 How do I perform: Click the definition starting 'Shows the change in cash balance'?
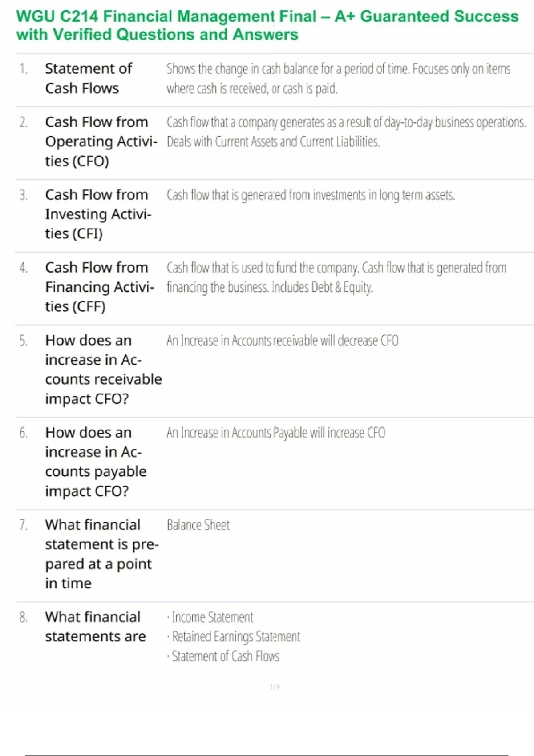[338, 79]
